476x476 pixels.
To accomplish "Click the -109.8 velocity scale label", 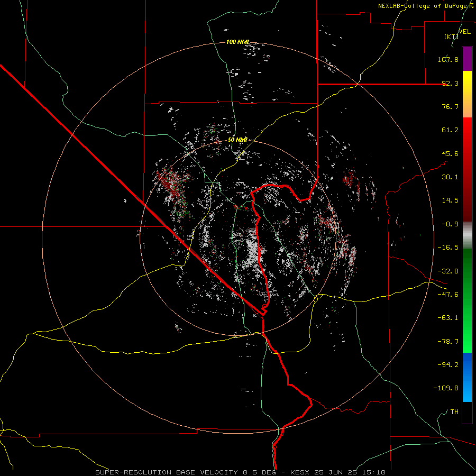I will click(446, 388).
